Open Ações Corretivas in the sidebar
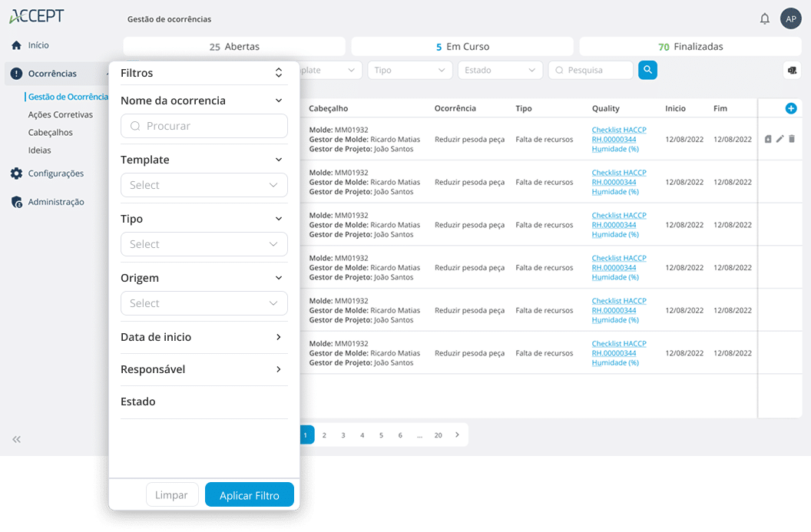The height and width of the screenshot is (532, 811). click(60, 114)
